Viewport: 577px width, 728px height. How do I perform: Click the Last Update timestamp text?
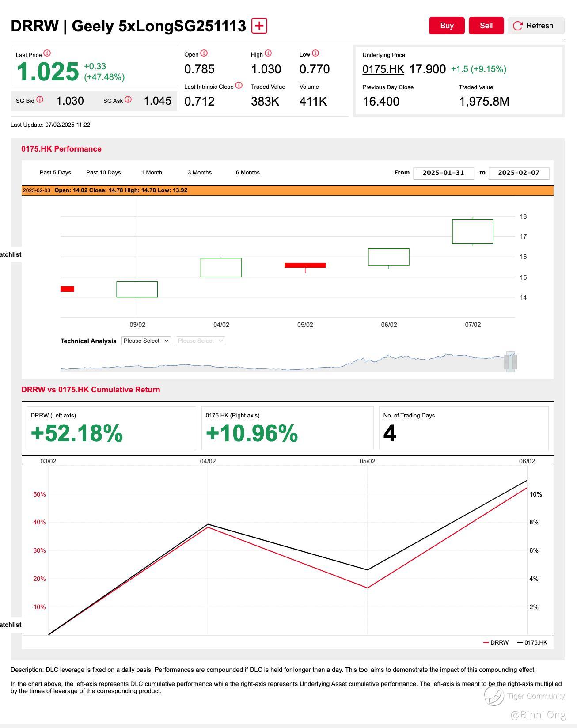click(x=50, y=125)
